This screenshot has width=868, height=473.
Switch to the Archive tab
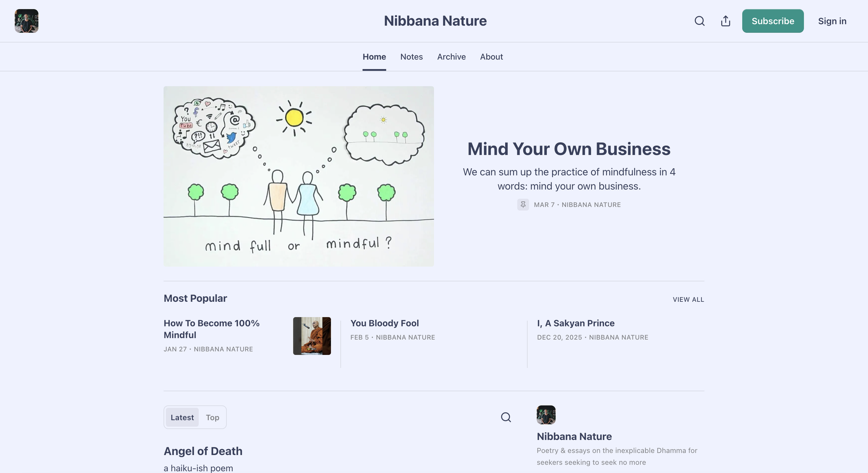[x=451, y=57]
